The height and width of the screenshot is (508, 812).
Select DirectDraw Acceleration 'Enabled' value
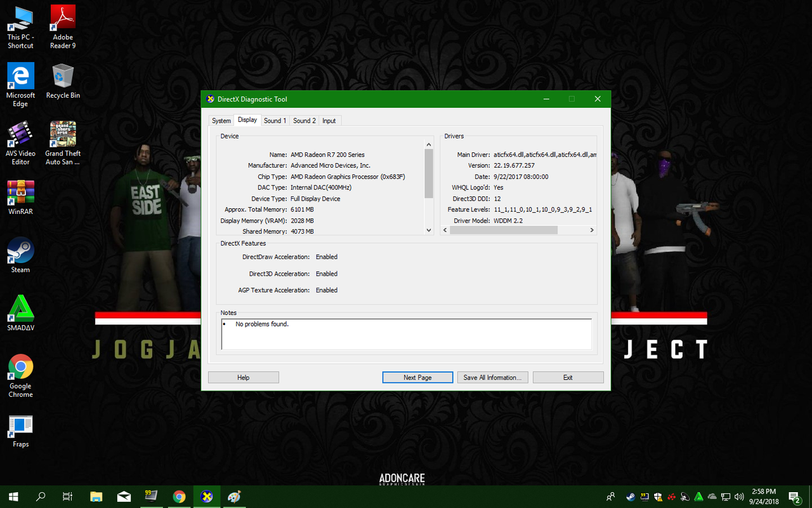point(327,257)
